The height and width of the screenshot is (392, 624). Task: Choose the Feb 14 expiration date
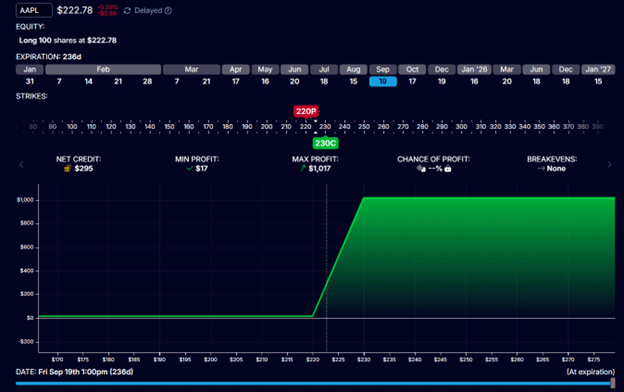point(88,82)
